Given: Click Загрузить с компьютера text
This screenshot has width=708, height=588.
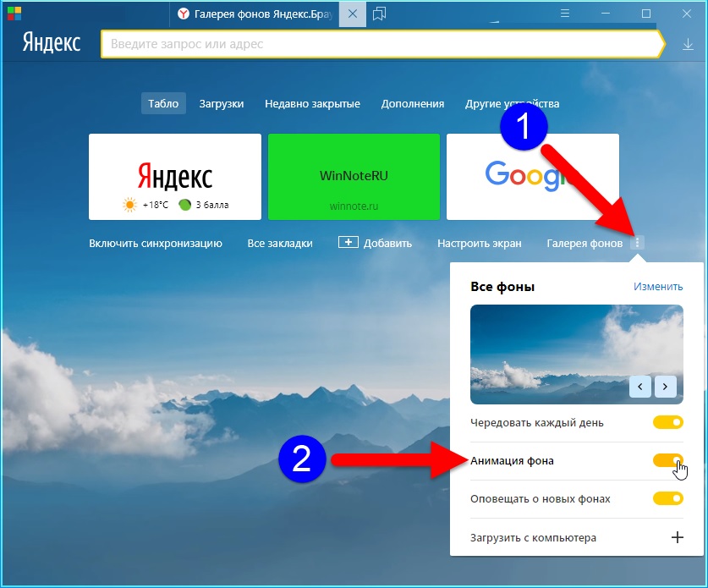Looking at the screenshot, I should (x=533, y=537).
